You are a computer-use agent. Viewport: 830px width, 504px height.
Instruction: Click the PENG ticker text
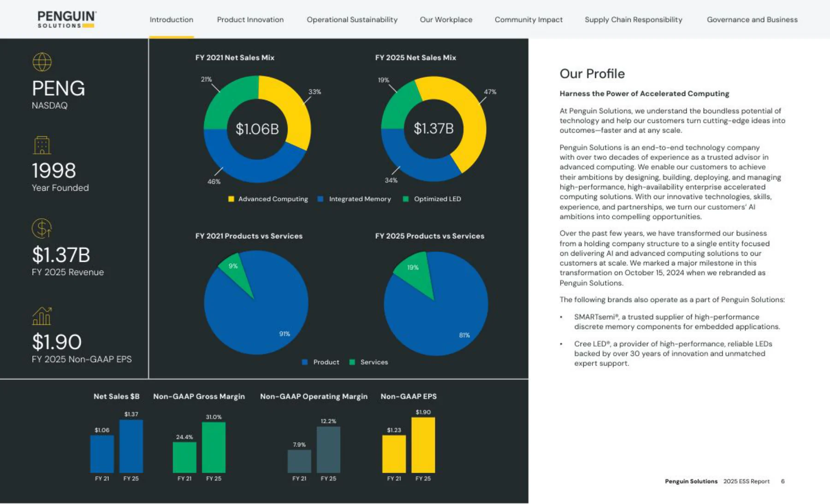[59, 88]
